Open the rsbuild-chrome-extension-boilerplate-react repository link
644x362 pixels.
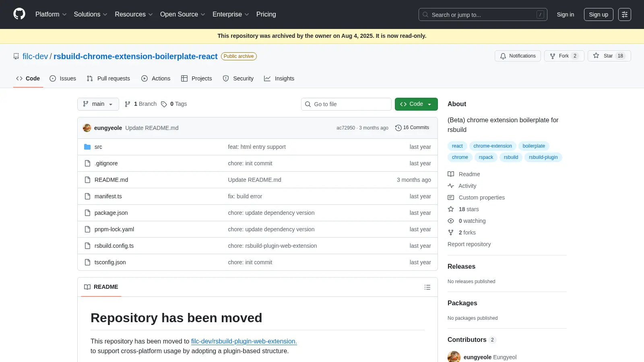(136, 56)
